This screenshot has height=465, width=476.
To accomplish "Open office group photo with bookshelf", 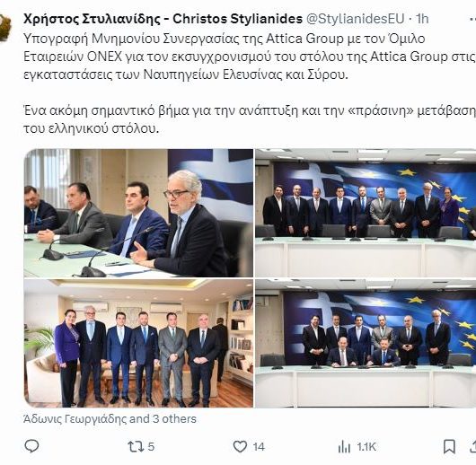I will click(x=138, y=343).
